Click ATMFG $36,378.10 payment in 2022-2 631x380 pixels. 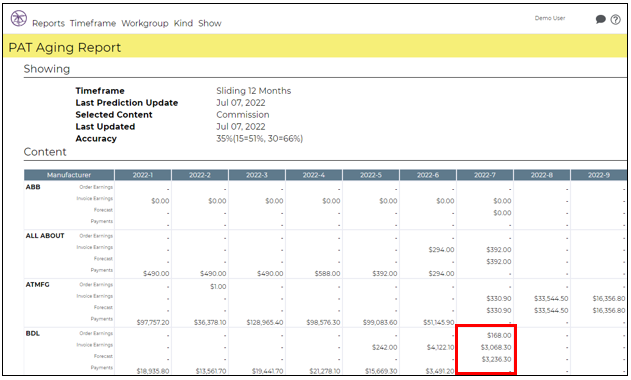[x=210, y=322]
